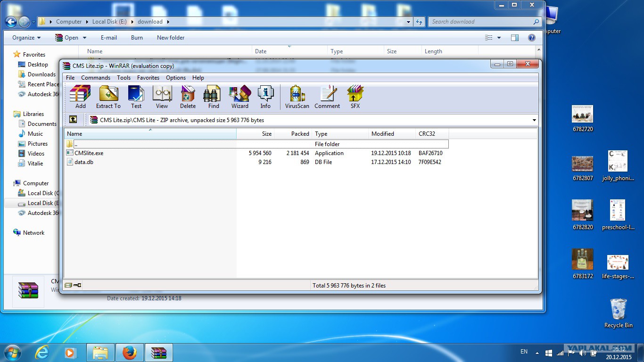Switch to WinRAR taskbar button
The image size is (644, 362).
click(158, 352)
